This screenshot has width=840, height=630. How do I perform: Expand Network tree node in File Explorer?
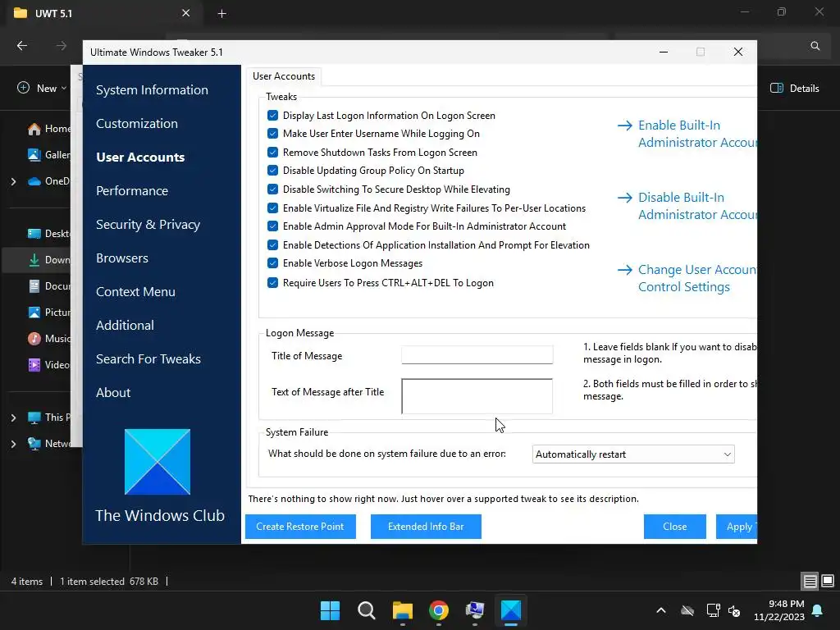pyautogui.click(x=13, y=444)
